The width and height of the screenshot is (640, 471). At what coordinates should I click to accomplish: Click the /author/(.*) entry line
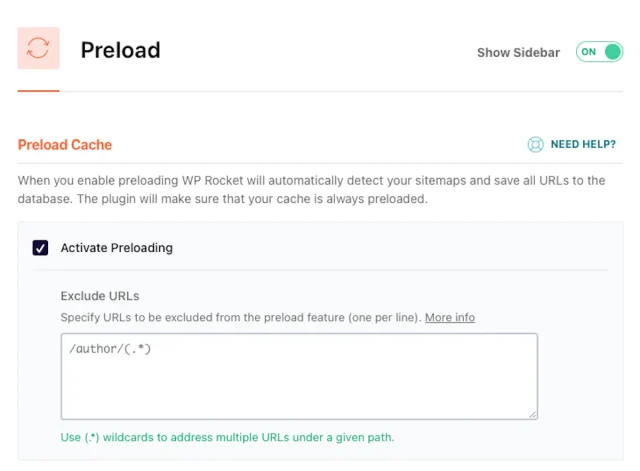(110, 349)
